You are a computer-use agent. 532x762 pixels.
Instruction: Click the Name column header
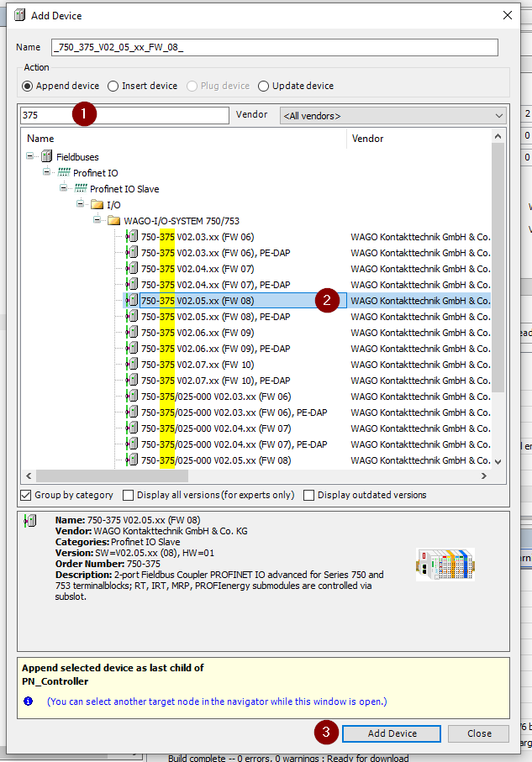[x=184, y=139]
